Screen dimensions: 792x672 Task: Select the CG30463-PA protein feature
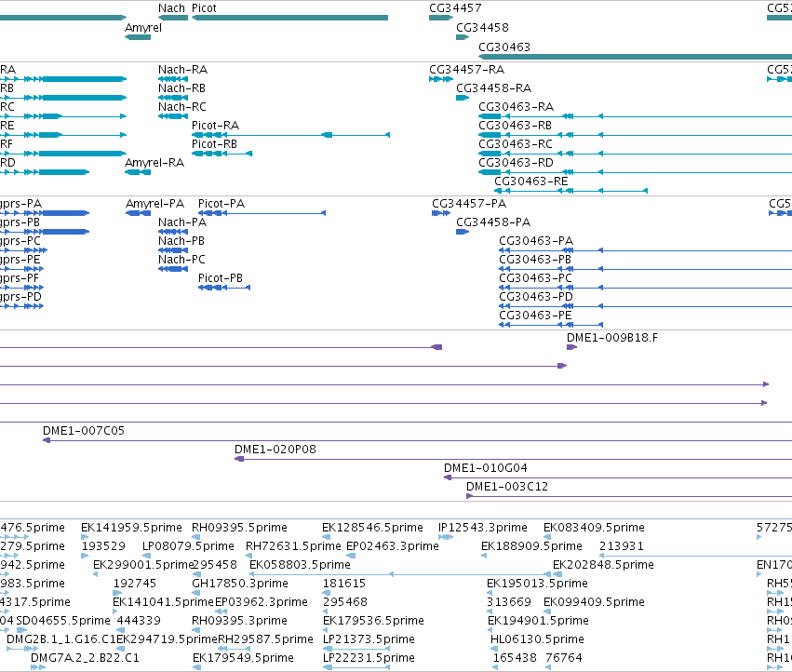(x=645, y=250)
